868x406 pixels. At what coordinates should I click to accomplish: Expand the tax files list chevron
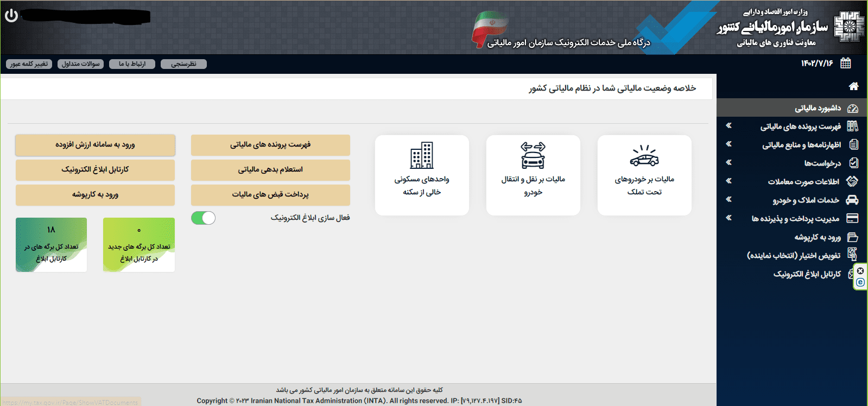(x=728, y=126)
